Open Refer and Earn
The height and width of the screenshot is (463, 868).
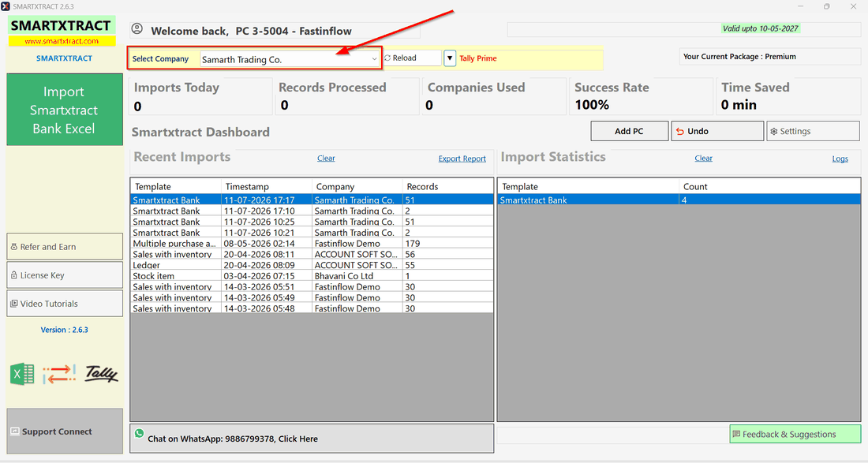coord(65,247)
